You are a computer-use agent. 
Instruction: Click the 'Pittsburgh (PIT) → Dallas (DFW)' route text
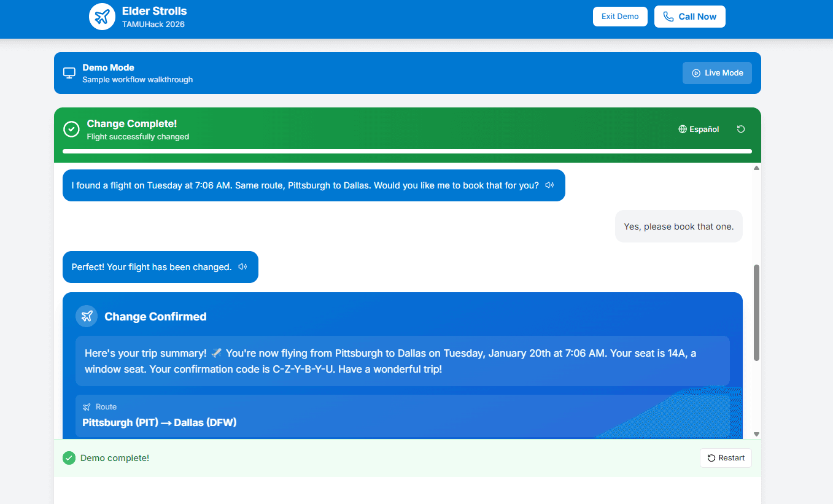point(160,422)
